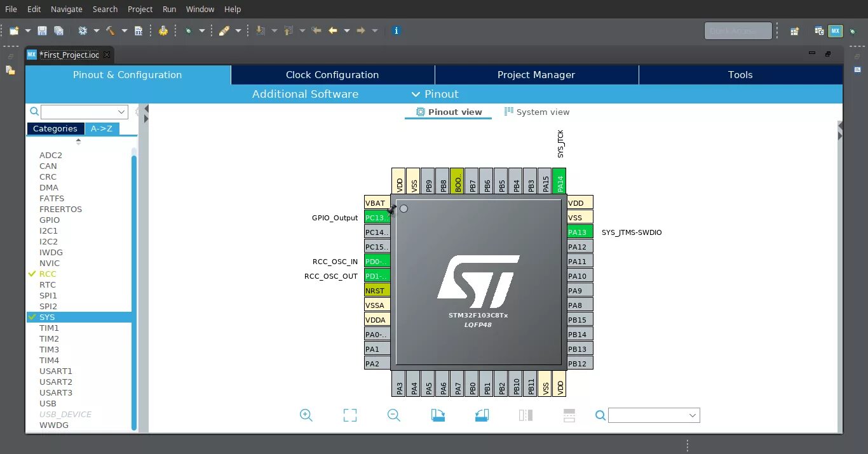
Task: Select ADC2 in peripheral list
Action: [51, 155]
